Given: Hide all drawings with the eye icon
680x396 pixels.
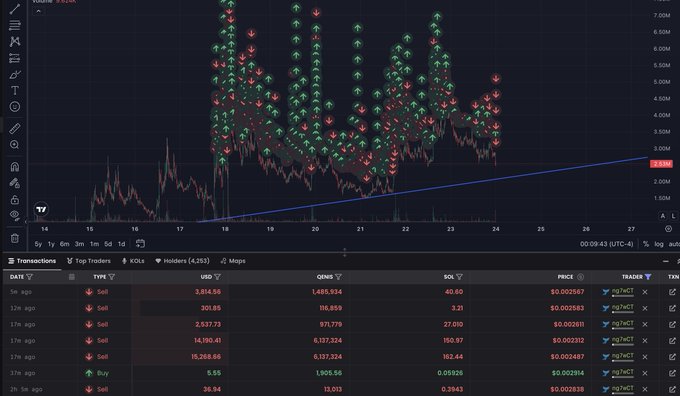Looking at the screenshot, I should [x=15, y=216].
